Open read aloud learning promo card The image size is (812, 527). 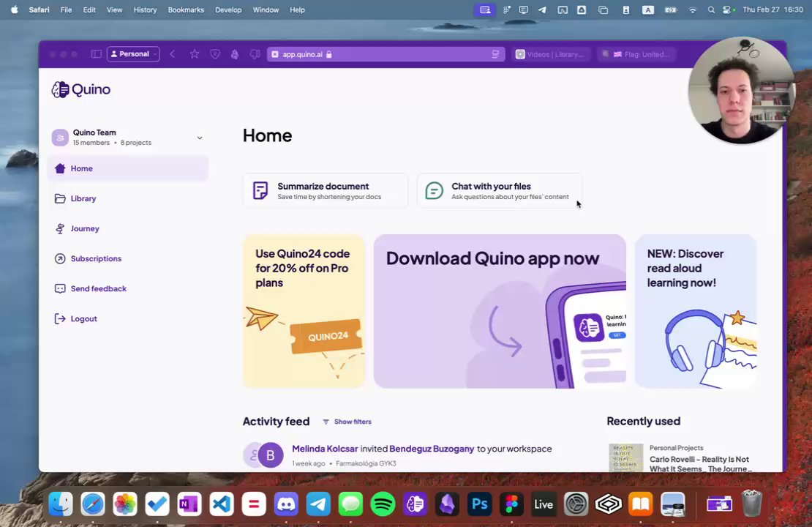[696, 311]
